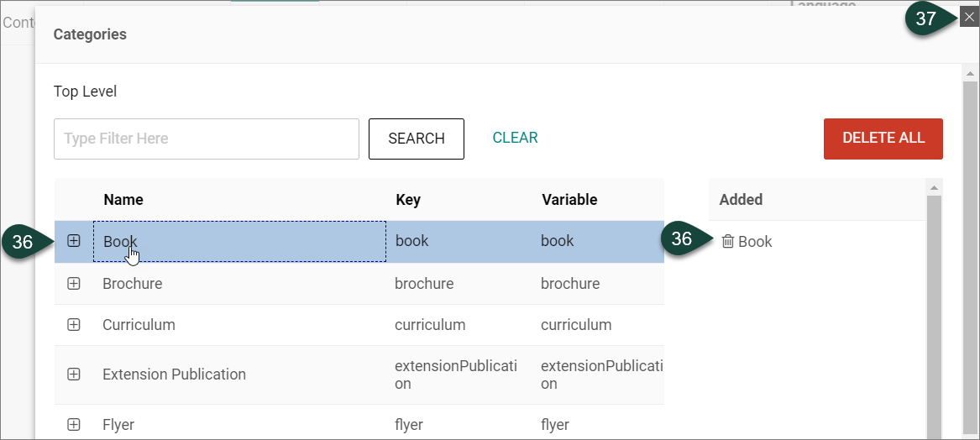The image size is (980, 440).
Task: Select the Brochure name cell
Action: click(133, 284)
